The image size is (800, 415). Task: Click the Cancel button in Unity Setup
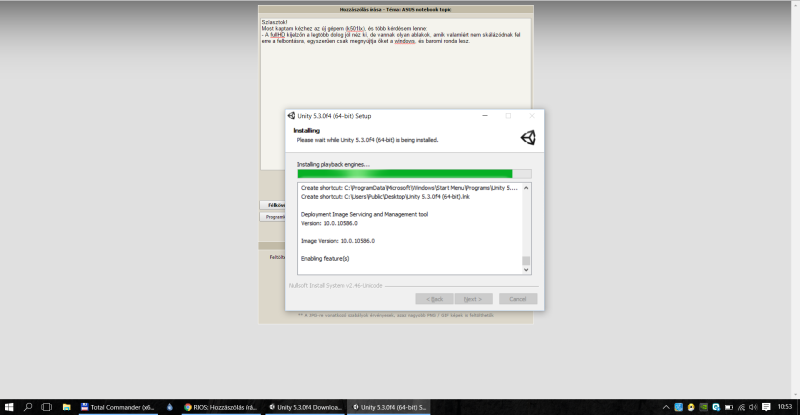(x=518, y=299)
